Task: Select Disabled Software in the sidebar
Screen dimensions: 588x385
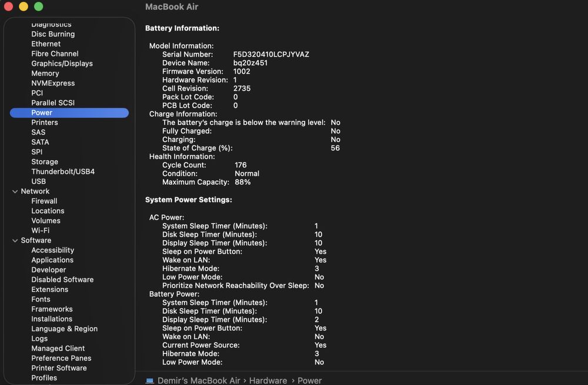Action: 62,280
